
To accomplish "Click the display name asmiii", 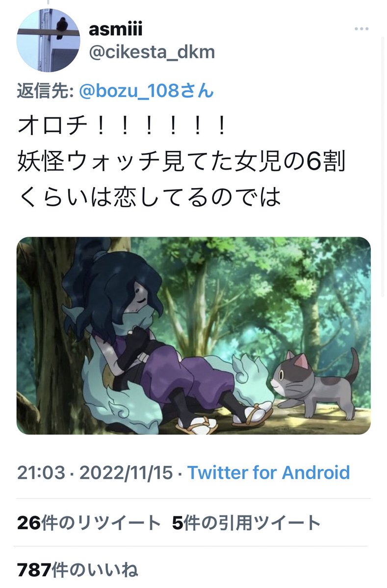I will 115,29.
